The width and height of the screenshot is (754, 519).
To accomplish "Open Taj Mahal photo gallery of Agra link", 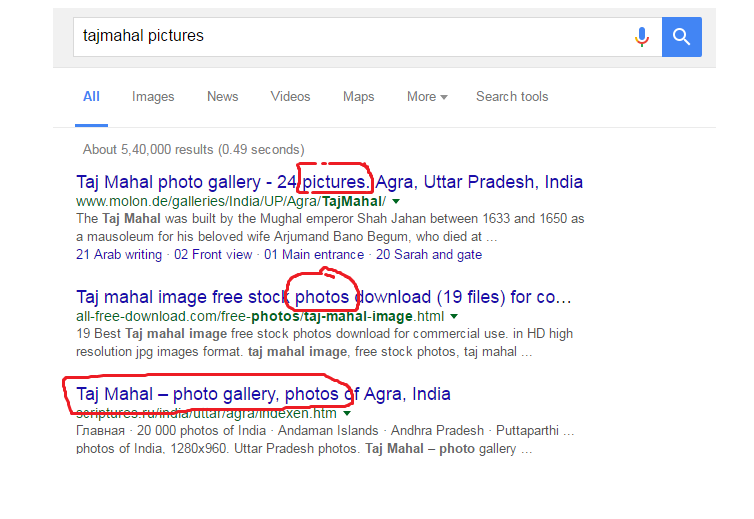I will click(x=263, y=394).
